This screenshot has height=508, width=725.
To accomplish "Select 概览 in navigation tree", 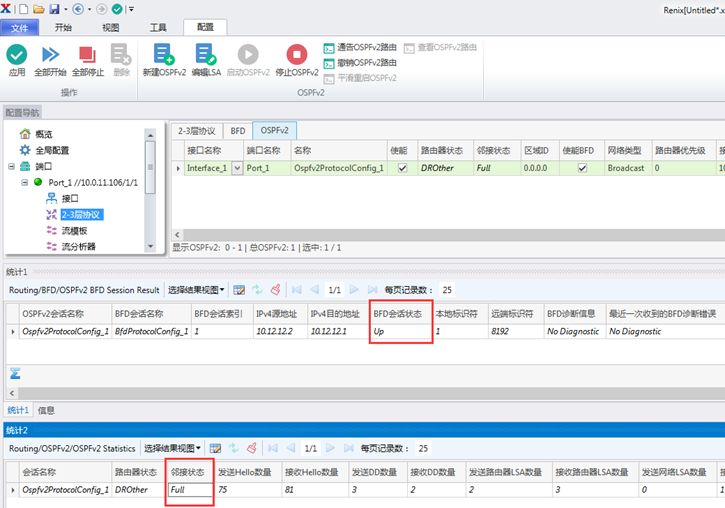I will click(43, 134).
